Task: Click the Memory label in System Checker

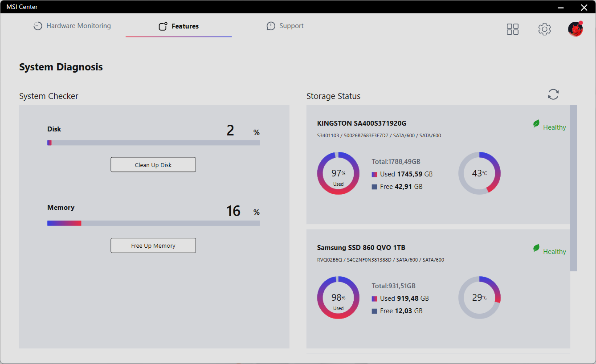Action: click(61, 208)
